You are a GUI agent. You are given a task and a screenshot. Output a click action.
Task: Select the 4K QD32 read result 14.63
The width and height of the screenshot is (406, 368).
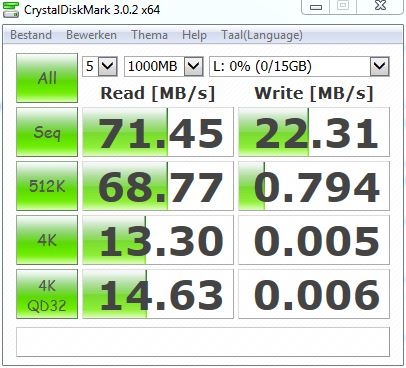coord(158,294)
